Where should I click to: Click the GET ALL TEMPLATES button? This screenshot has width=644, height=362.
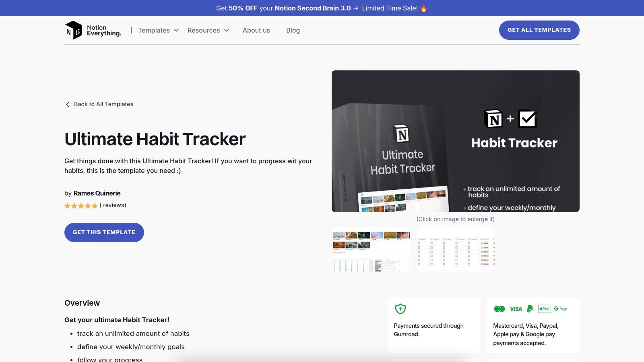(x=539, y=30)
